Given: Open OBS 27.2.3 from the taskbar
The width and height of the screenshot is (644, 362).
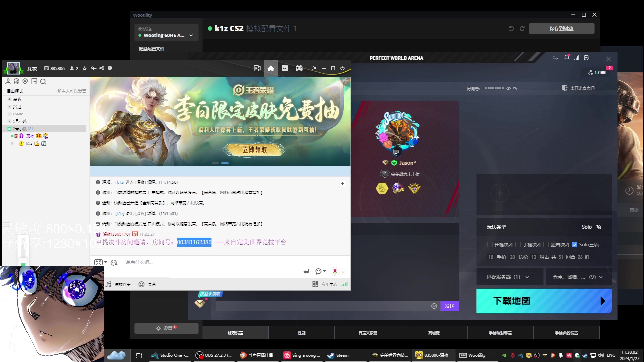Looking at the screenshot, I should tap(214, 355).
